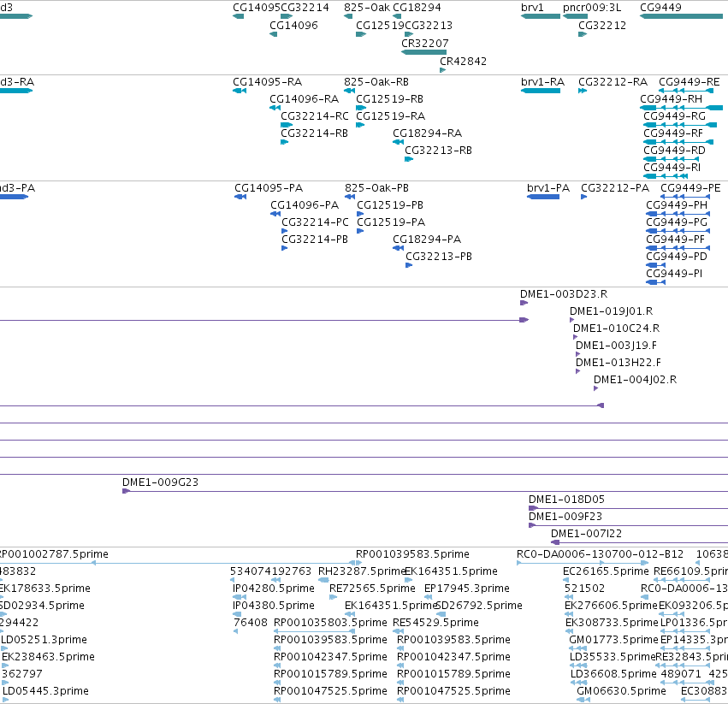
Task: Open the RC0-DA0006-130700-012-B12 EST label
Action: 600,554
